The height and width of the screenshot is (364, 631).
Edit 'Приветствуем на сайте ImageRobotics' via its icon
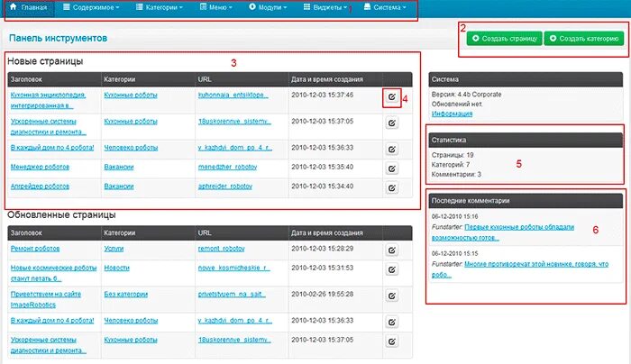click(391, 296)
